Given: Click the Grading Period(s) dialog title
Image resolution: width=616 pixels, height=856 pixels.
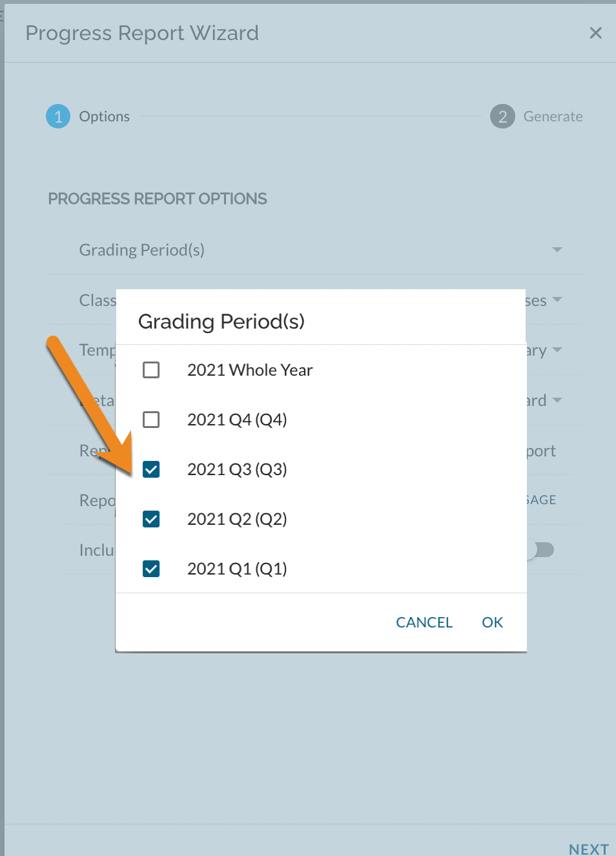Looking at the screenshot, I should pos(221,321).
